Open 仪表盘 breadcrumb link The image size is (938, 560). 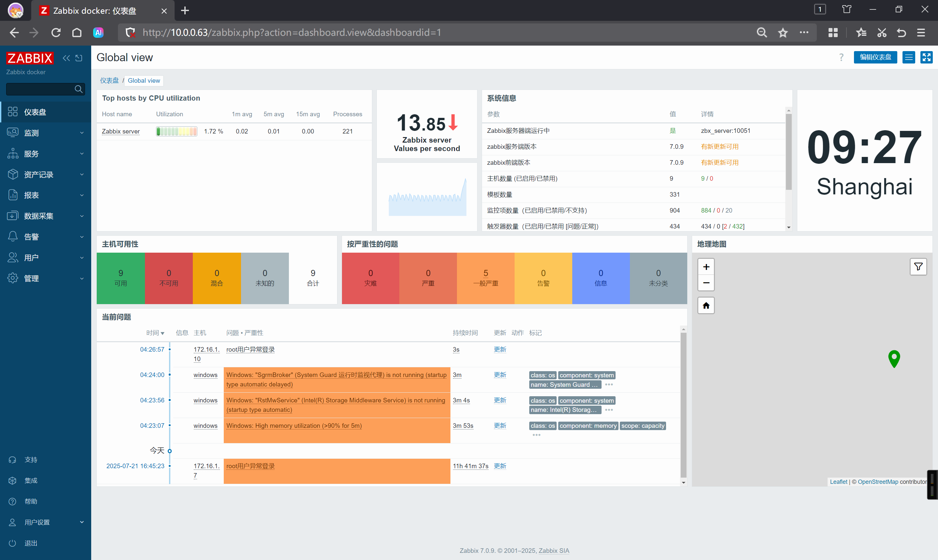[109, 80]
